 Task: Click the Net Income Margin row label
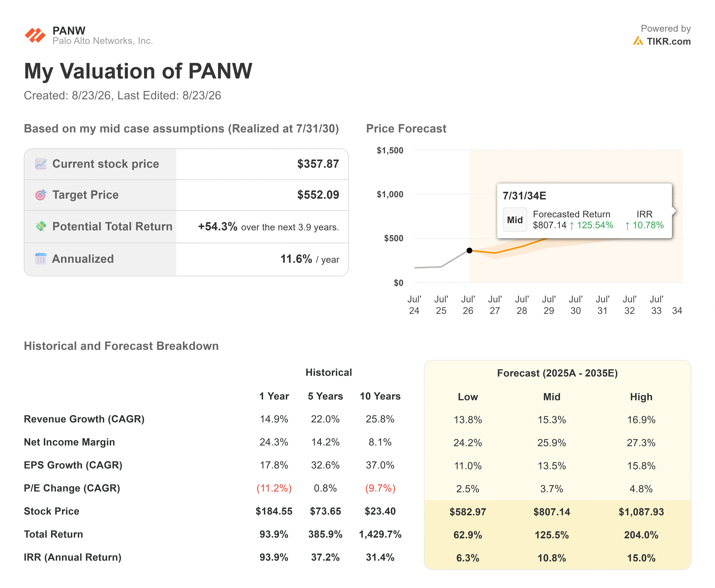click(x=69, y=442)
